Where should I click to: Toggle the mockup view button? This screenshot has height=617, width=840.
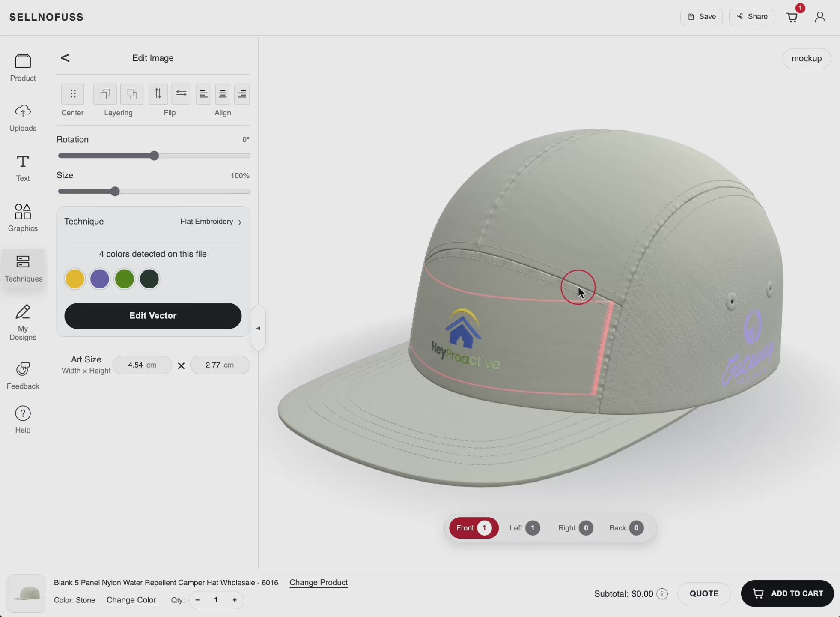tap(807, 58)
